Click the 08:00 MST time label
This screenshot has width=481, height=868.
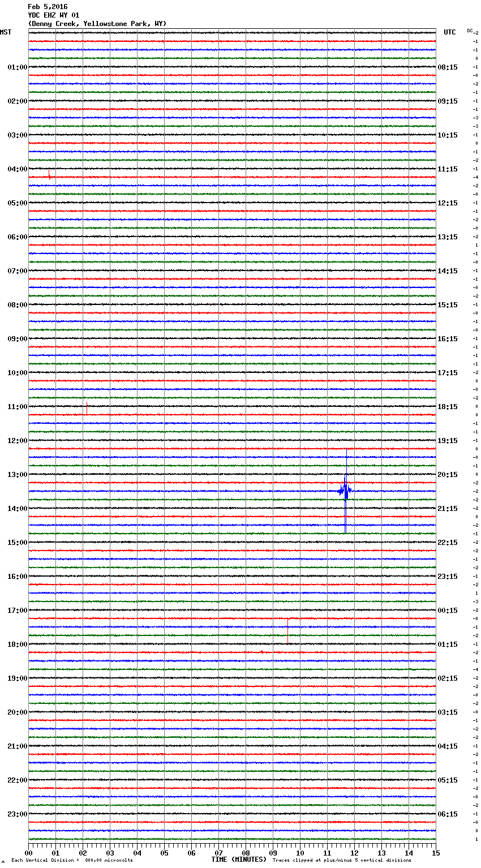coord(18,305)
